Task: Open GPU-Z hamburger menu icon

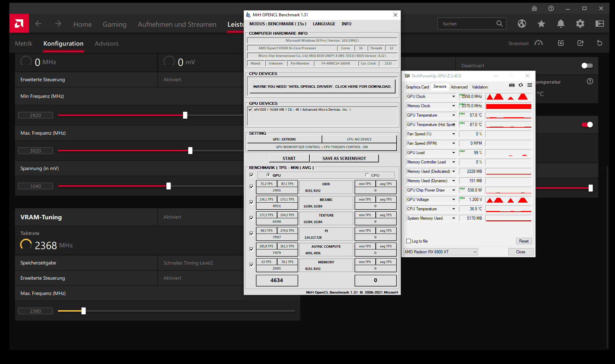Action: [x=530, y=85]
